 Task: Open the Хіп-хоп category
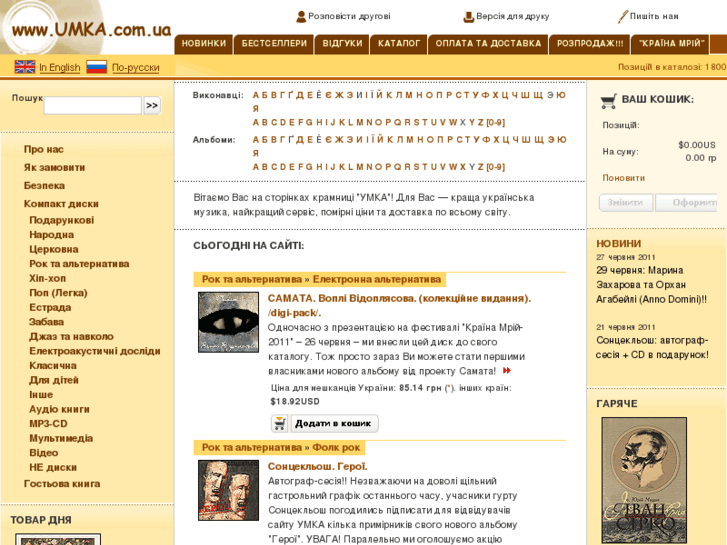point(47,278)
